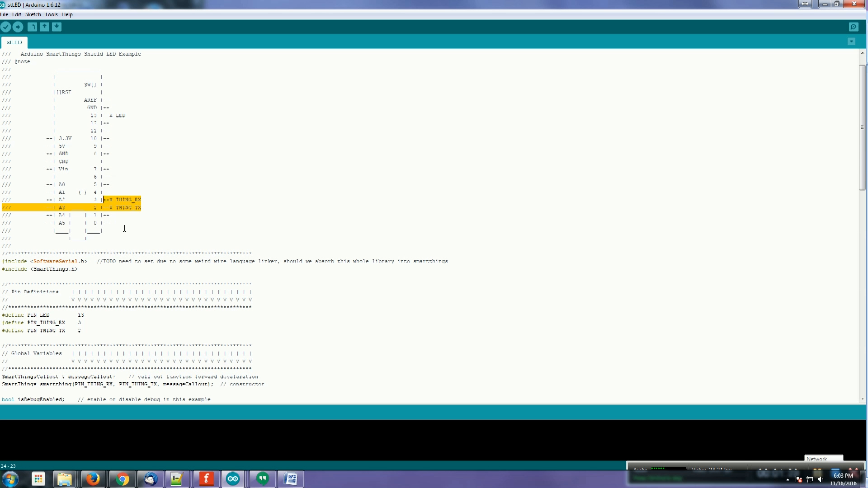The width and height of the screenshot is (868, 488).
Task: Open the sketch tab overflow dropdown
Action: (852, 42)
